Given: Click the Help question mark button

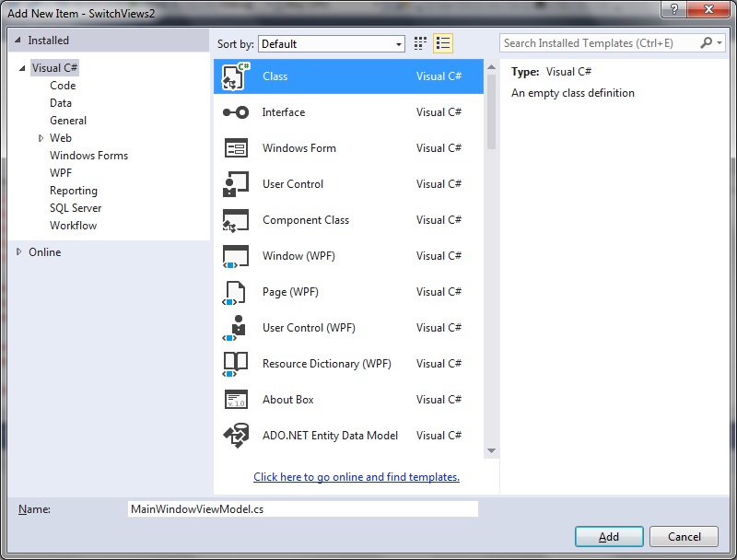Looking at the screenshot, I should tap(673, 9).
